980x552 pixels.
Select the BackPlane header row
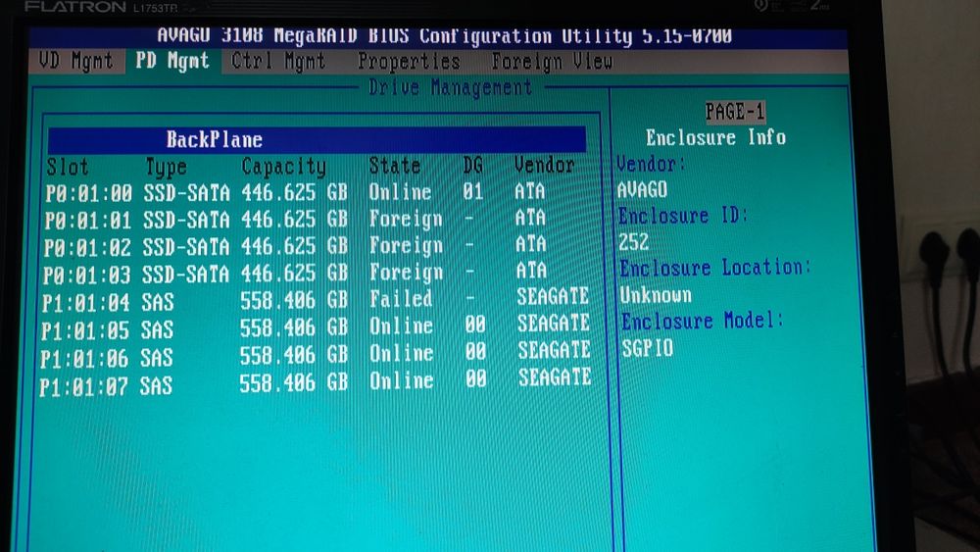pyautogui.click(x=317, y=139)
